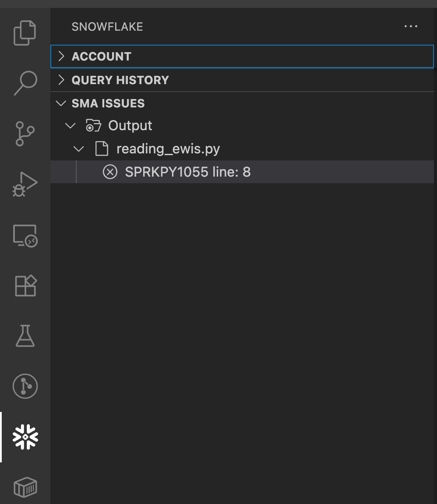This screenshot has height=504, width=437.
Task: Open the Run and Debug view
Action: 25,185
